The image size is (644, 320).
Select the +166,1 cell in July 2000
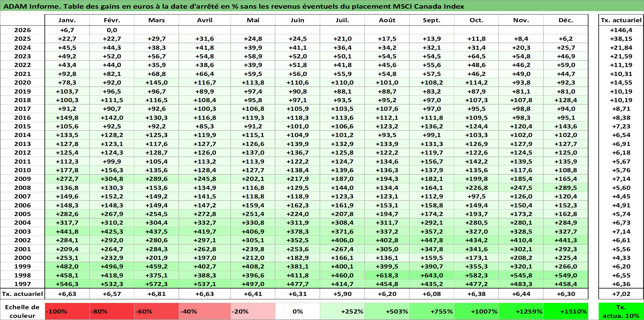point(342,258)
